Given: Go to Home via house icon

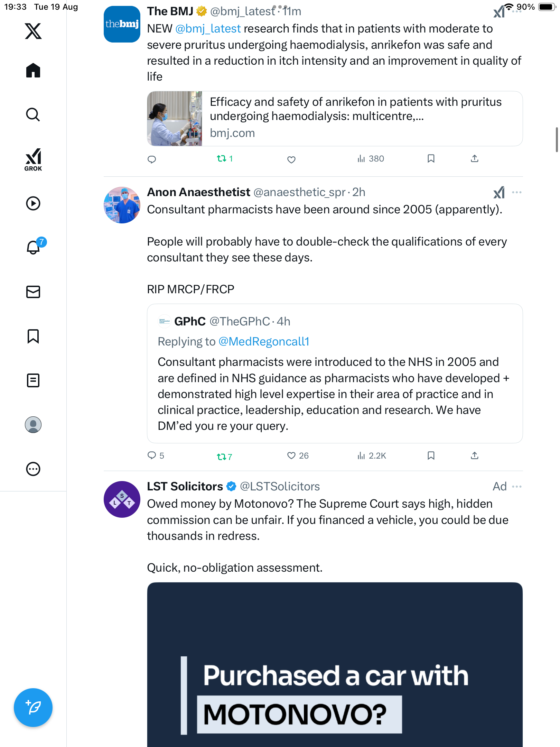Looking at the screenshot, I should pyautogui.click(x=33, y=71).
